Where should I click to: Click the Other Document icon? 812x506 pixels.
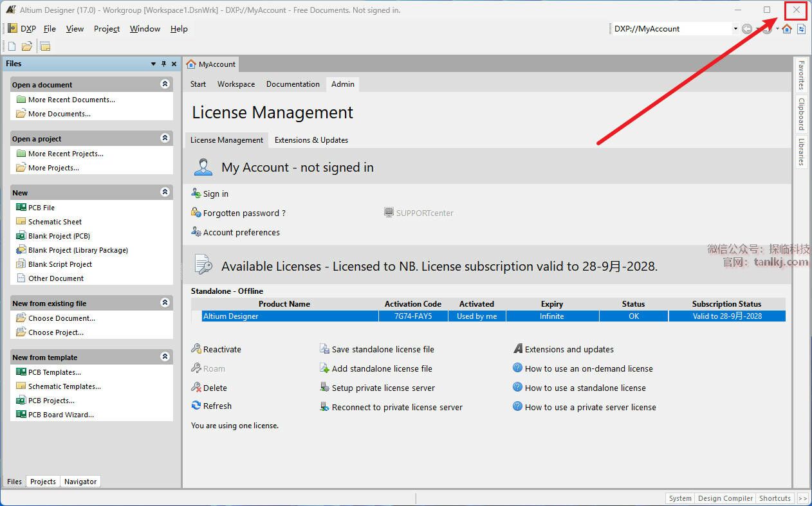click(21, 278)
